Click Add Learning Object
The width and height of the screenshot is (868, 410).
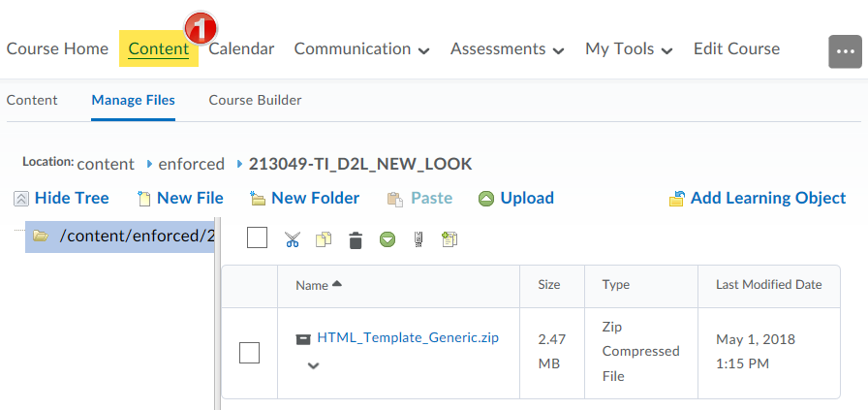click(758, 199)
